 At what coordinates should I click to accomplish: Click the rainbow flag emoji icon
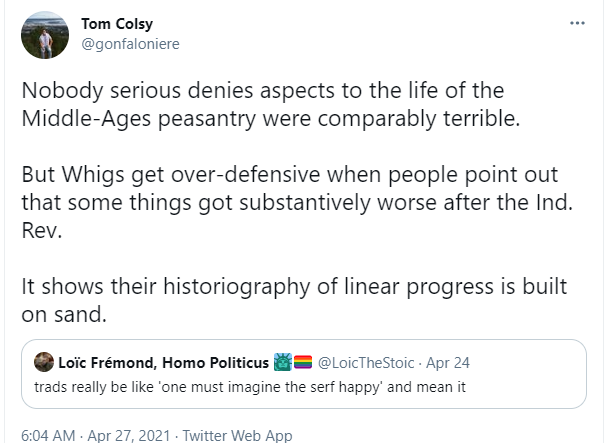pos(303,362)
